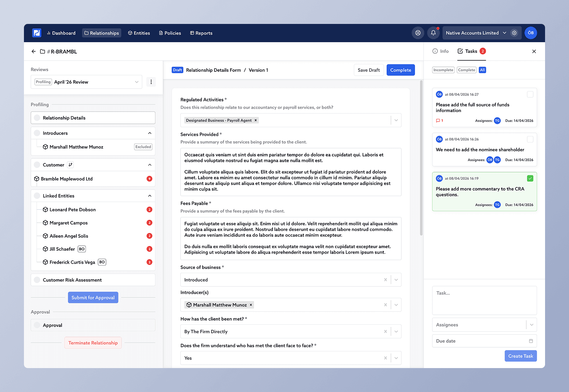The image size is (569, 392).
Task: Click Aileen Angel Solis issue badge
Action: click(149, 236)
